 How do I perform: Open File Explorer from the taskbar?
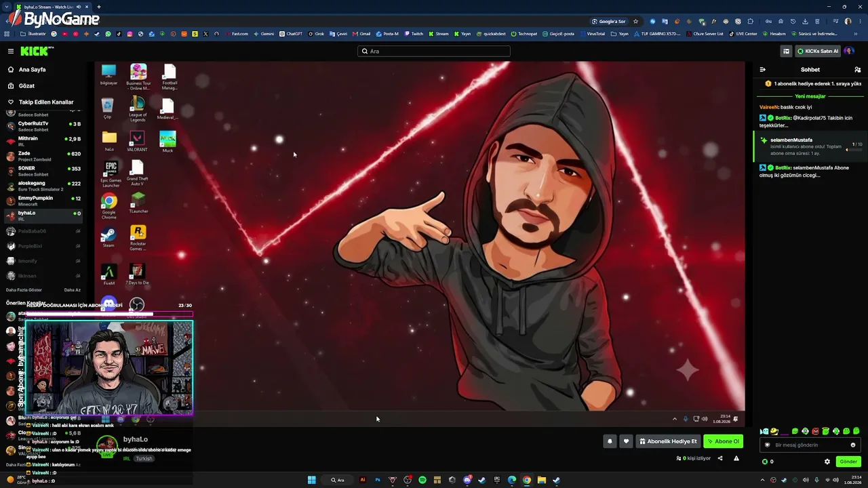tap(542, 480)
